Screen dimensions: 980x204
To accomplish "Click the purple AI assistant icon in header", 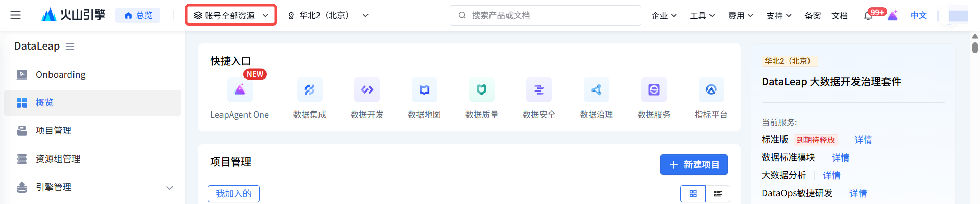I will 893,16.
